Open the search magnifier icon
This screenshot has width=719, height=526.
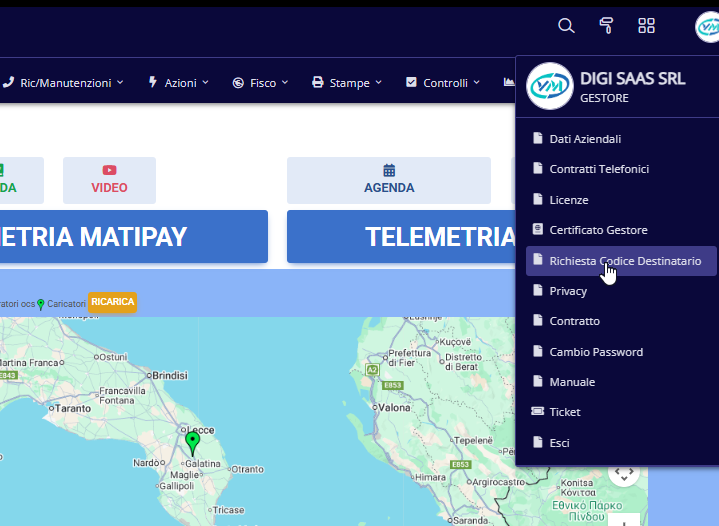566,26
